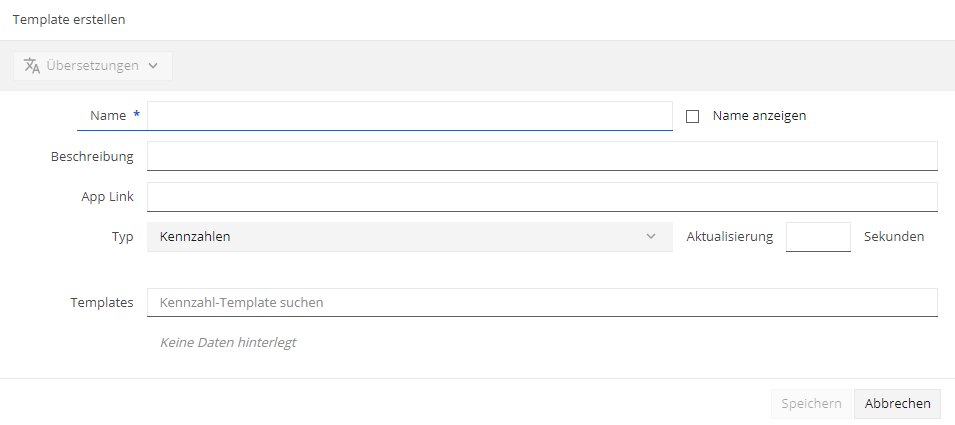Focus the Aktualisierung seconds input box
This screenshot has width=955, height=425.
(818, 237)
